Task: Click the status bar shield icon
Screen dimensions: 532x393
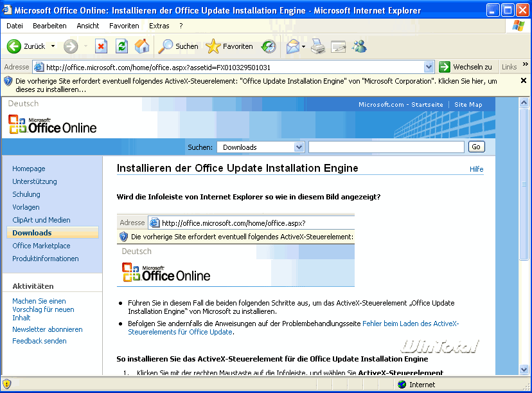Action: (7, 384)
